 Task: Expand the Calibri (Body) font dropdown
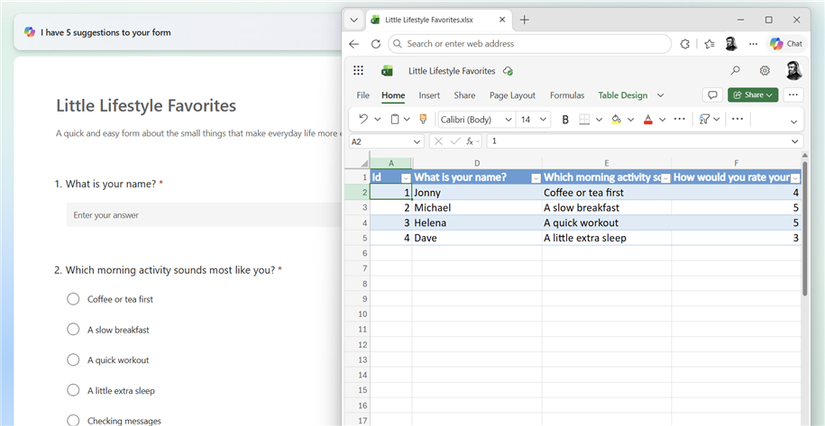(x=477, y=120)
